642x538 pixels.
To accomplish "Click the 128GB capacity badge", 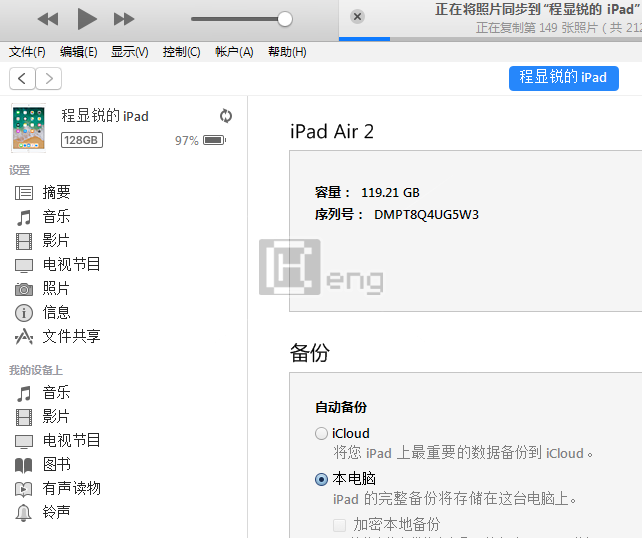I will coord(81,140).
